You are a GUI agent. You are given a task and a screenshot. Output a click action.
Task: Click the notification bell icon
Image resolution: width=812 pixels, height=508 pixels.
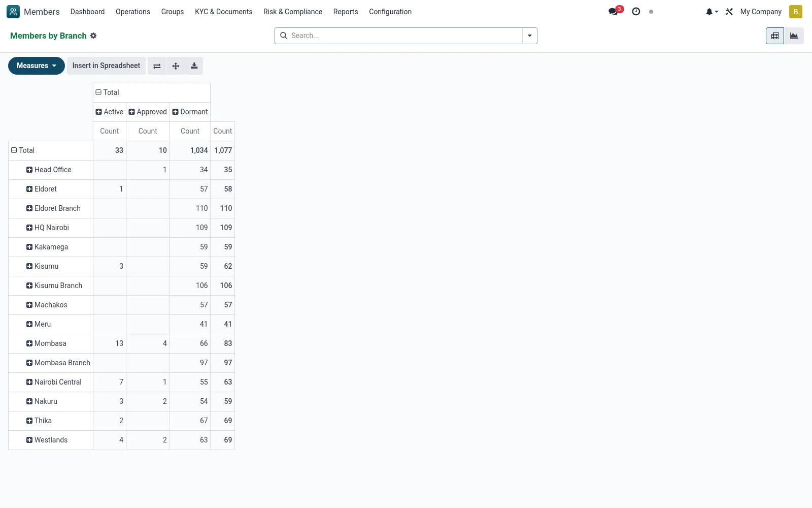click(x=712, y=12)
